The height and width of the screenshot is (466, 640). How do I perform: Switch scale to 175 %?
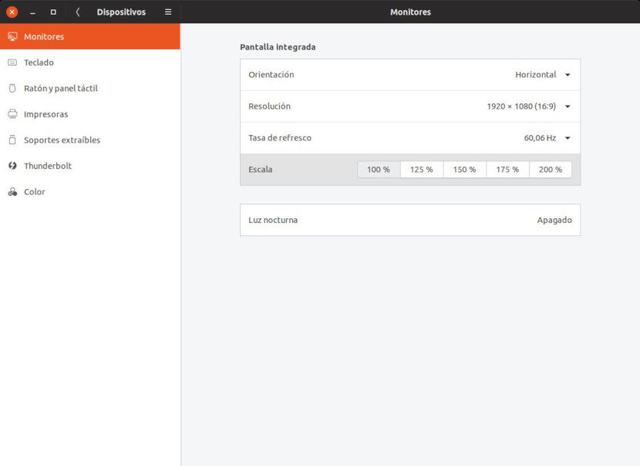(508, 170)
